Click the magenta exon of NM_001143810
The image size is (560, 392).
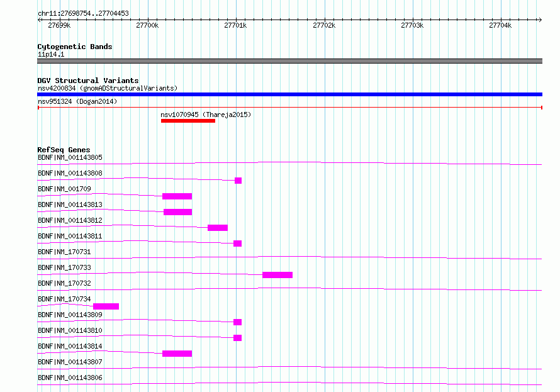(237, 338)
